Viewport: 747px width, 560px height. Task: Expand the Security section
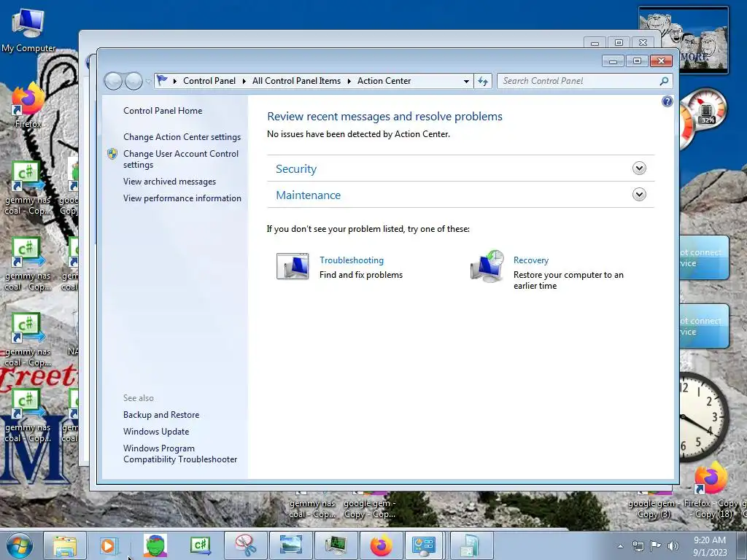[639, 168]
